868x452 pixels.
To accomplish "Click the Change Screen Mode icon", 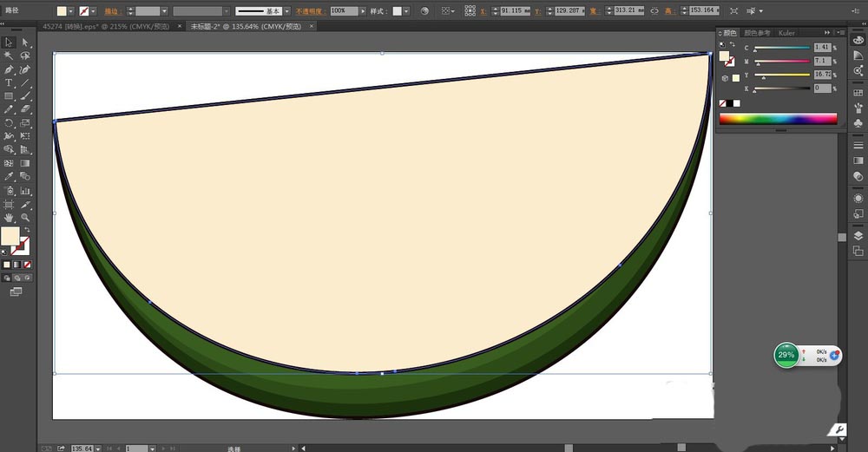I will tap(16, 292).
